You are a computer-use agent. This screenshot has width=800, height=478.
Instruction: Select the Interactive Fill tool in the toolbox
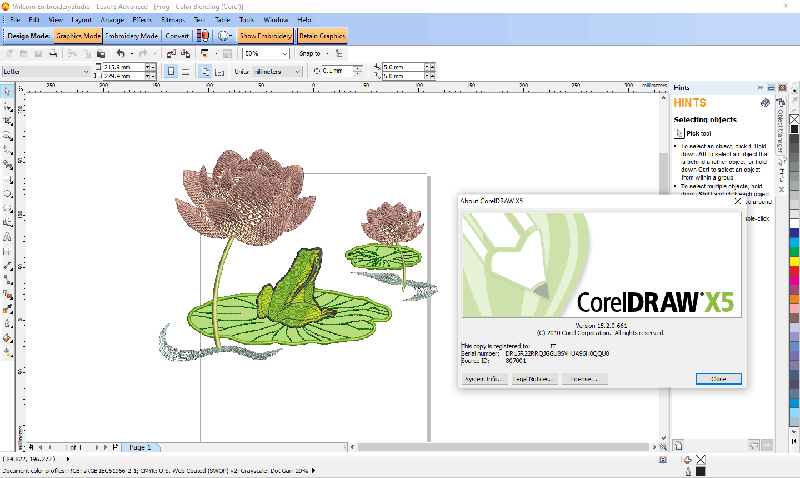click(7, 352)
